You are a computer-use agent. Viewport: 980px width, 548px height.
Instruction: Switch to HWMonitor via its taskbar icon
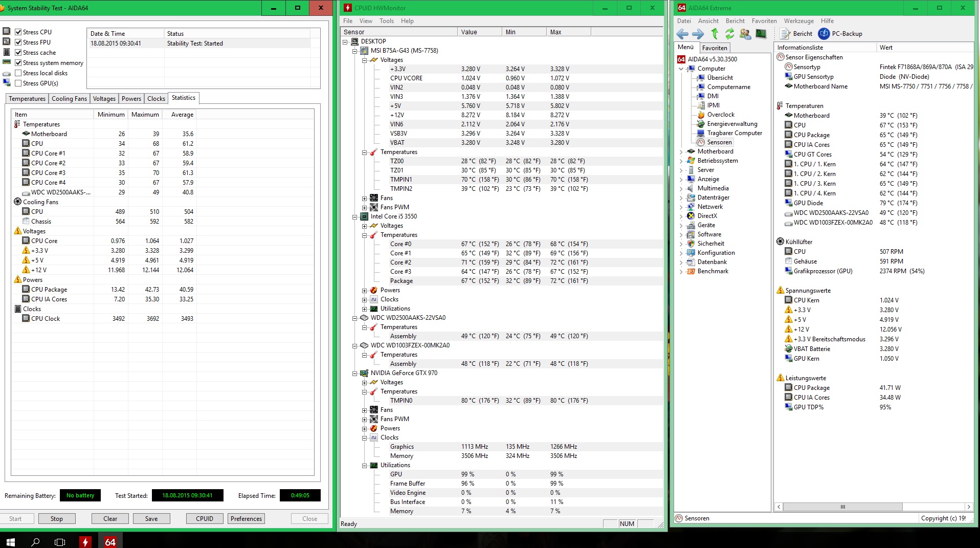pos(85,542)
